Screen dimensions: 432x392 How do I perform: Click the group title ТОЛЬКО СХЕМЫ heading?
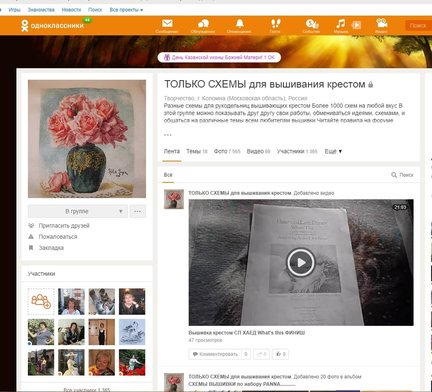265,84
